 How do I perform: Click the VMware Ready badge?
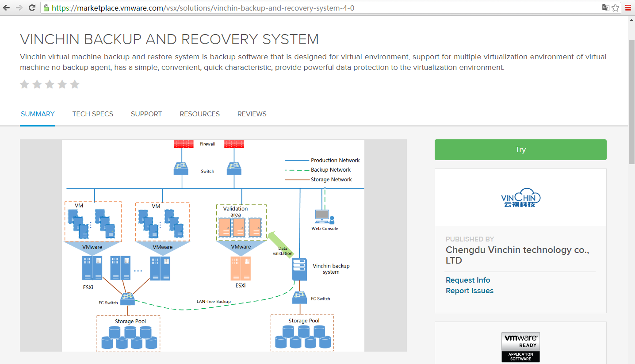coord(520,347)
